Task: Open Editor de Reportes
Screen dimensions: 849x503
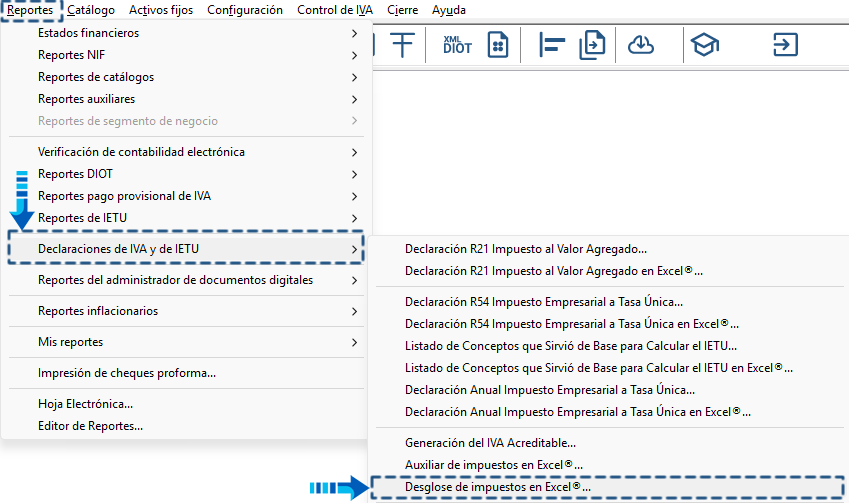Action: (x=90, y=426)
